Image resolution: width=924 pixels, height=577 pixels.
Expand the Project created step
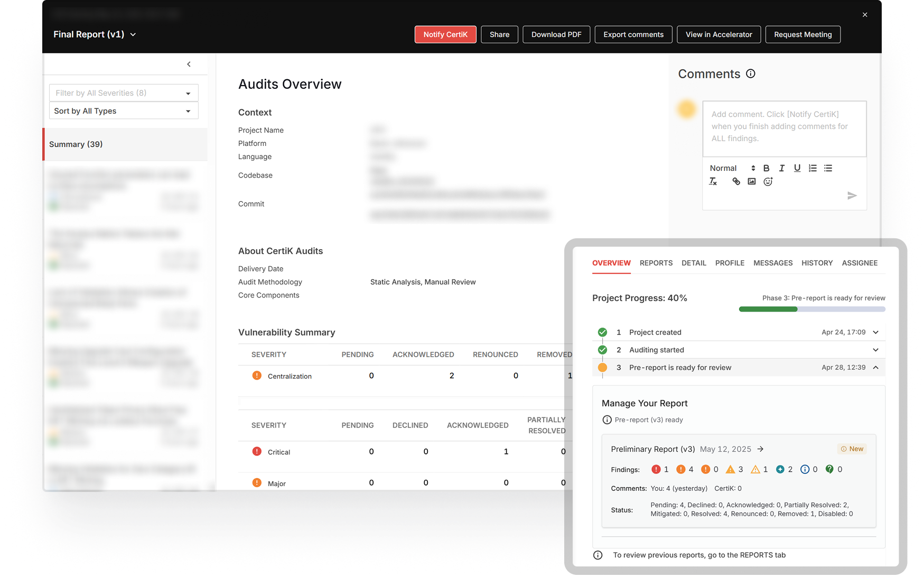click(x=875, y=332)
